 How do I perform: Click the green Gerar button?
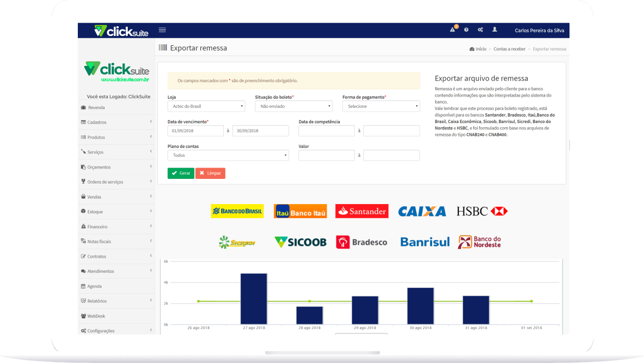click(x=181, y=173)
